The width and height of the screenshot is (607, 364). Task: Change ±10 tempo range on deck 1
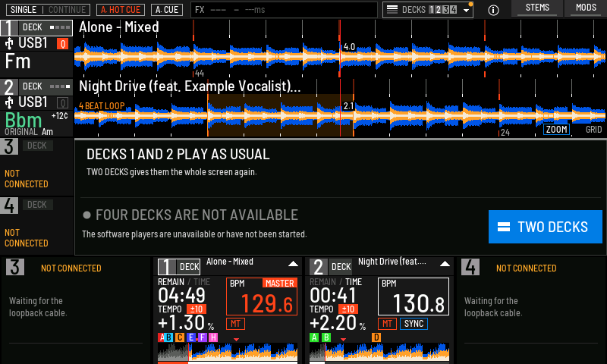pos(197,309)
